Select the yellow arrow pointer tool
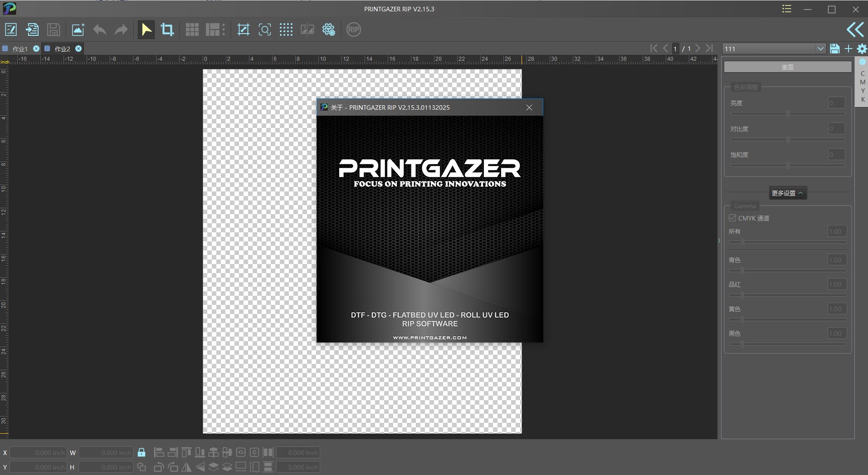Viewport: 868px width, 475px height. [146, 30]
